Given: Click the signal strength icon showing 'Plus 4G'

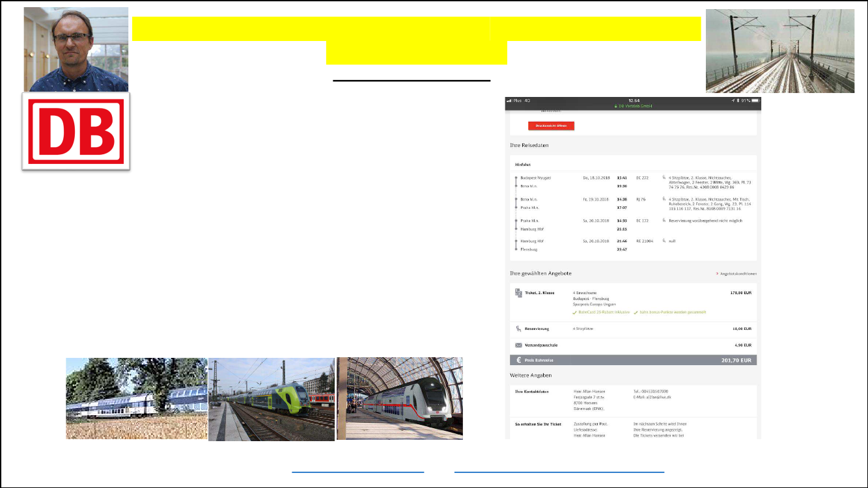Looking at the screenshot, I should pos(510,101).
